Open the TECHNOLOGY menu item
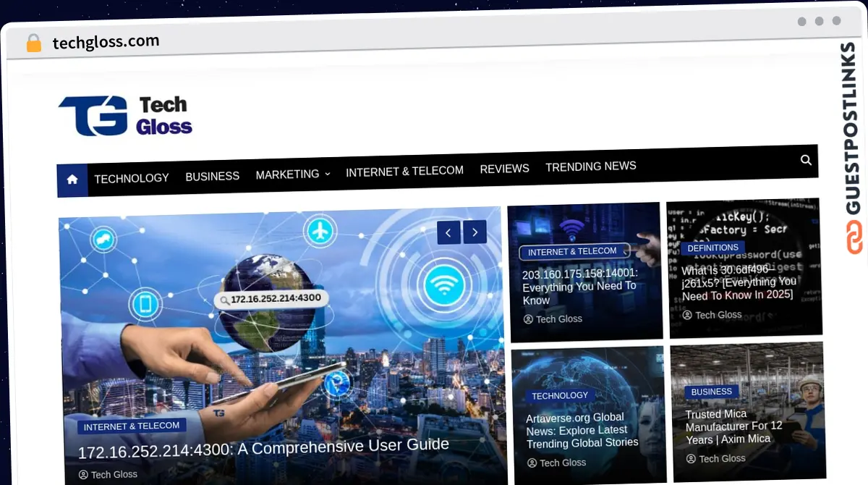This screenshot has width=868, height=485. coord(132,178)
